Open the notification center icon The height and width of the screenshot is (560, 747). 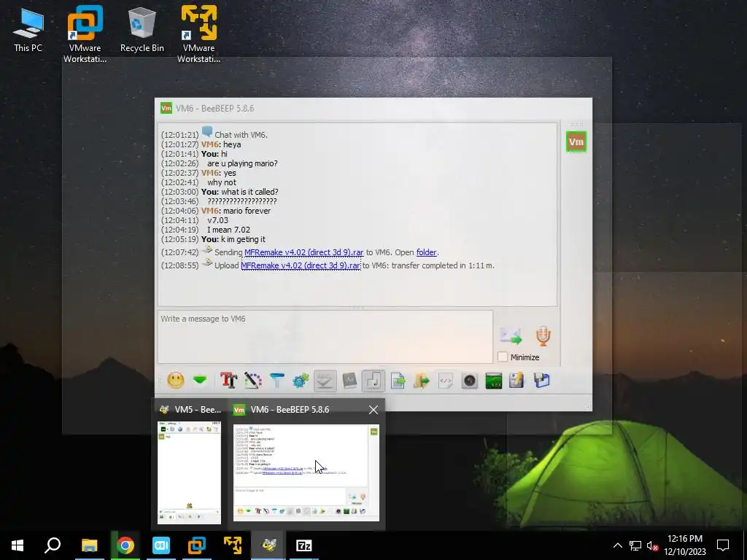[723, 545]
